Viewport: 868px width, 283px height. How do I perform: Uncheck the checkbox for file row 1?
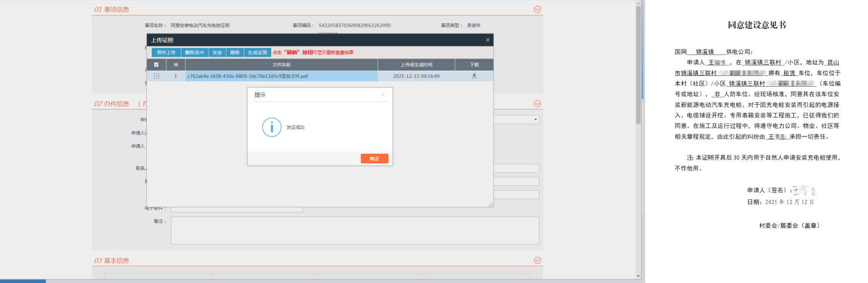coord(157,76)
